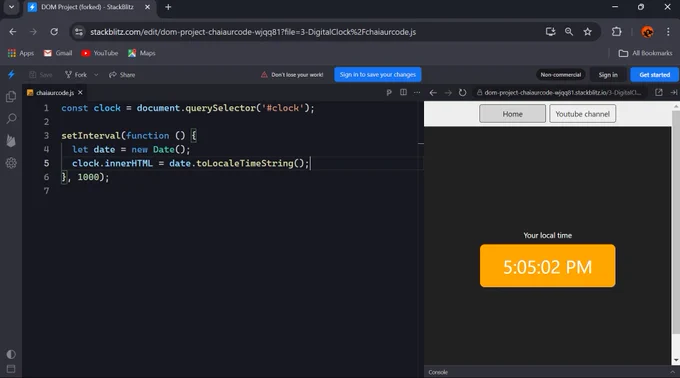Click the orange clock time display
680x378 pixels.
[547, 266]
